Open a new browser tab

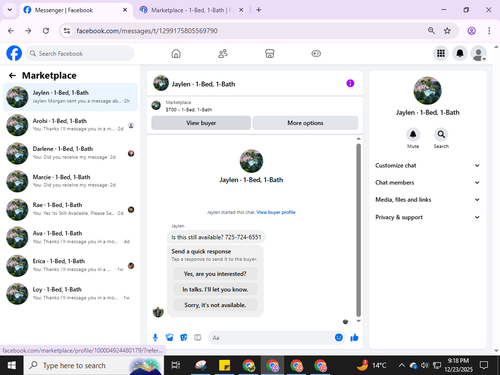259,10
